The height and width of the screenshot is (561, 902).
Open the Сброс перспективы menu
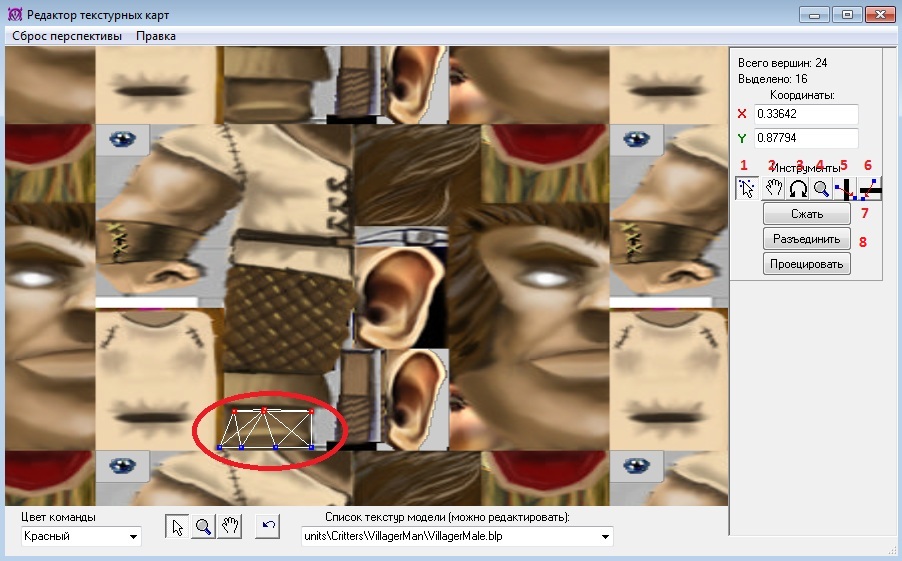67,36
